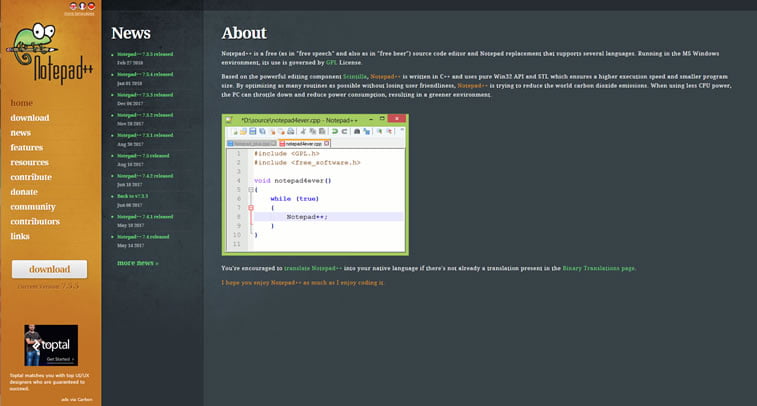The height and width of the screenshot is (406, 757).
Task: Open news item Notepad++ 7.4 released
Action: click(143, 237)
